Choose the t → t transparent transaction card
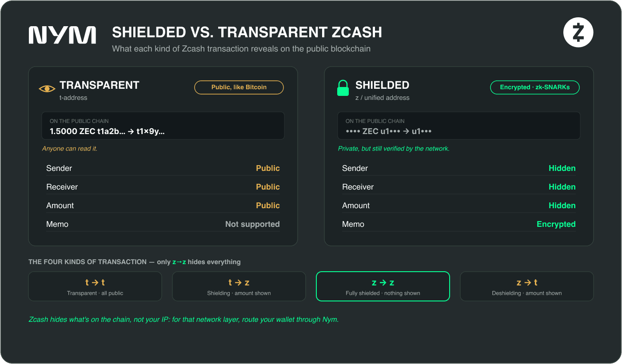This screenshot has width=622, height=364. click(x=95, y=286)
